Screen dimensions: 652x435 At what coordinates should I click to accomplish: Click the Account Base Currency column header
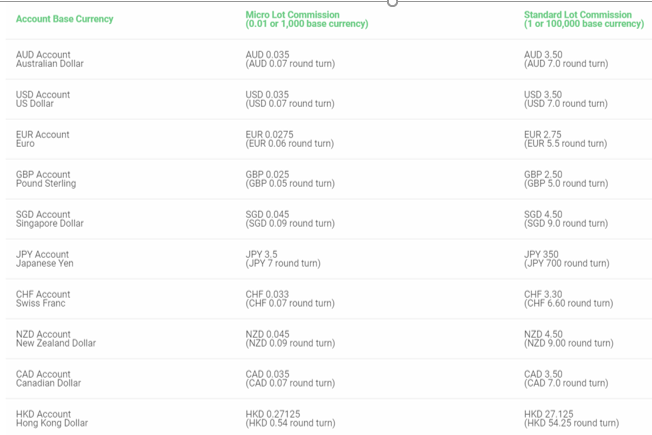pos(65,19)
